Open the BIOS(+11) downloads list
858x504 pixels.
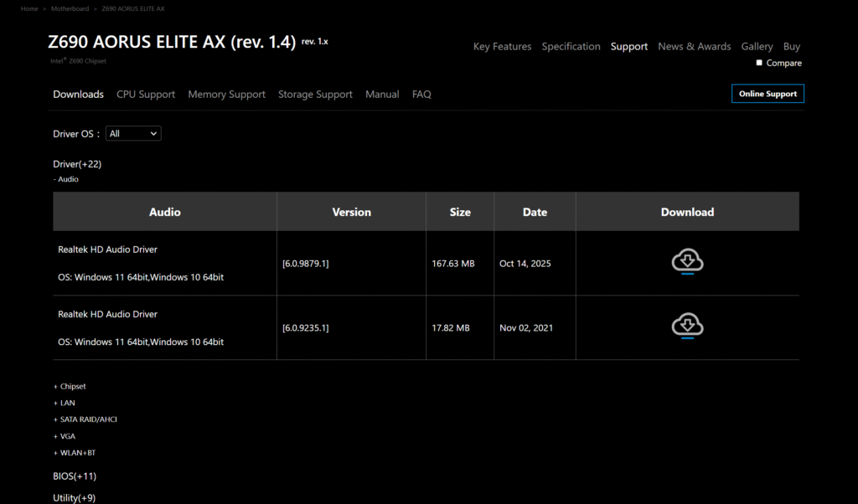(x=75, y=476)
